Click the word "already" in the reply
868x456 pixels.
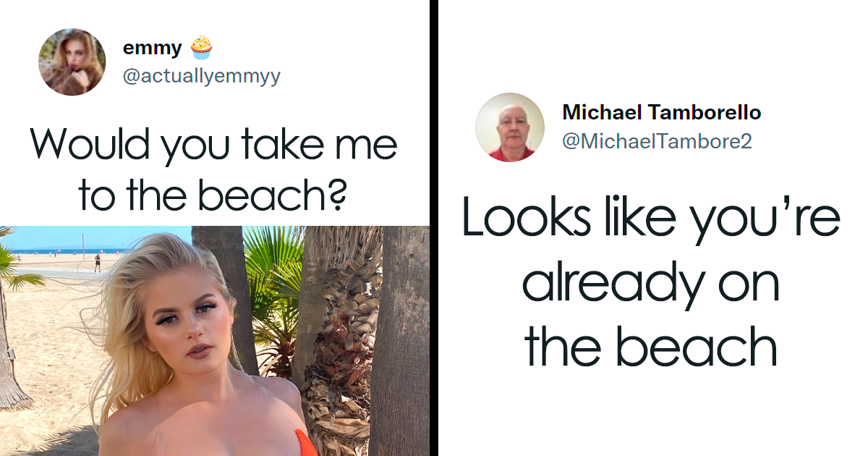point(611,283)
